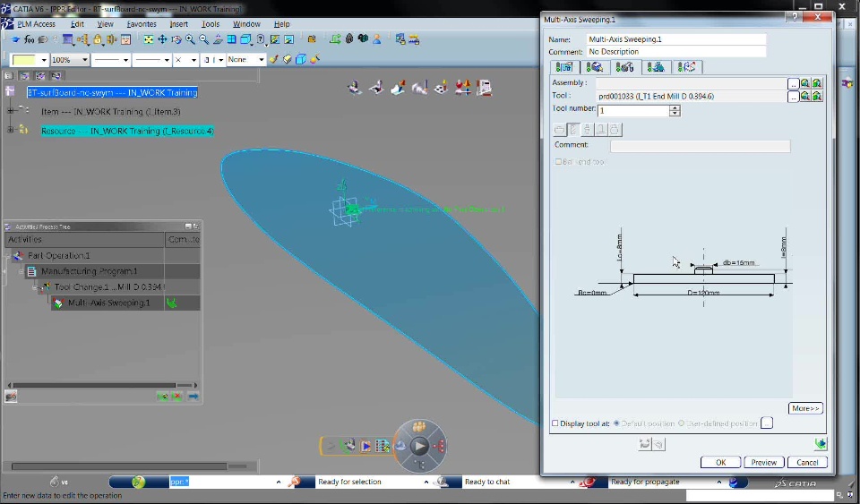Select the User-defined position radio button
Image resolution: width=860 pixels, height=504 pixels.
coord(681,423)
